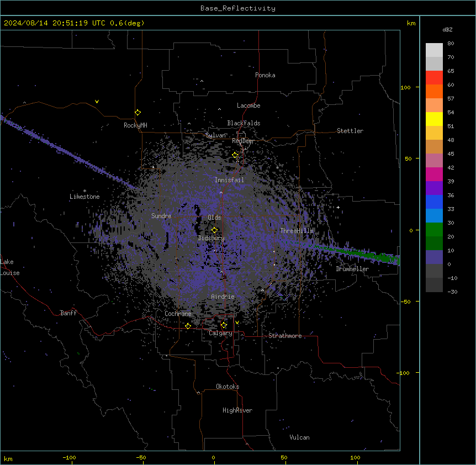Click the Calgary city label
The image size is (476, 465).
pyautogui.click(x=220, y=333)
